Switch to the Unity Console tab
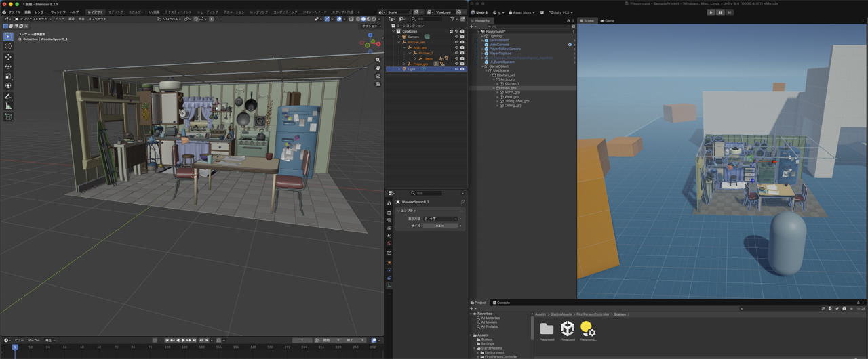Image resolution: width=868 pixels, height=359 pixels. (502, 303)
